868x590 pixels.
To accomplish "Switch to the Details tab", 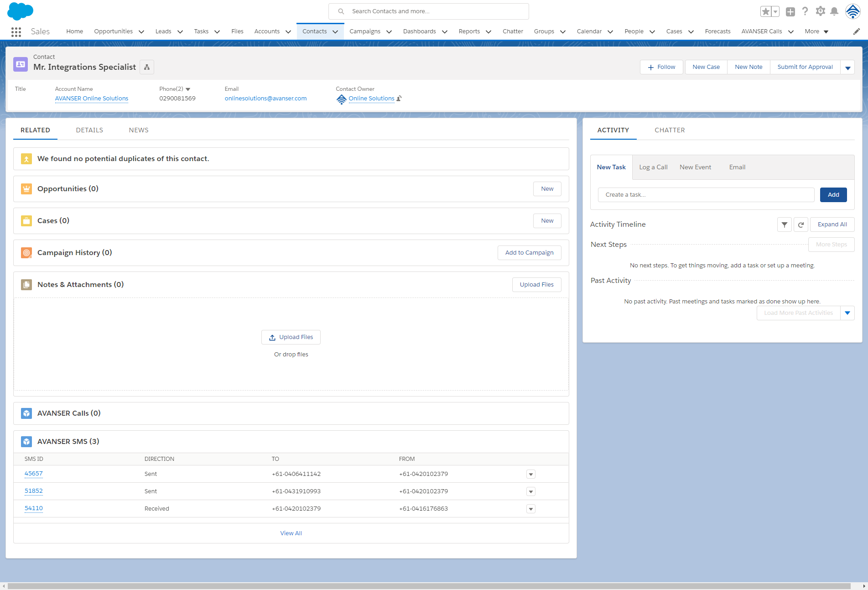I will point(89,130).
